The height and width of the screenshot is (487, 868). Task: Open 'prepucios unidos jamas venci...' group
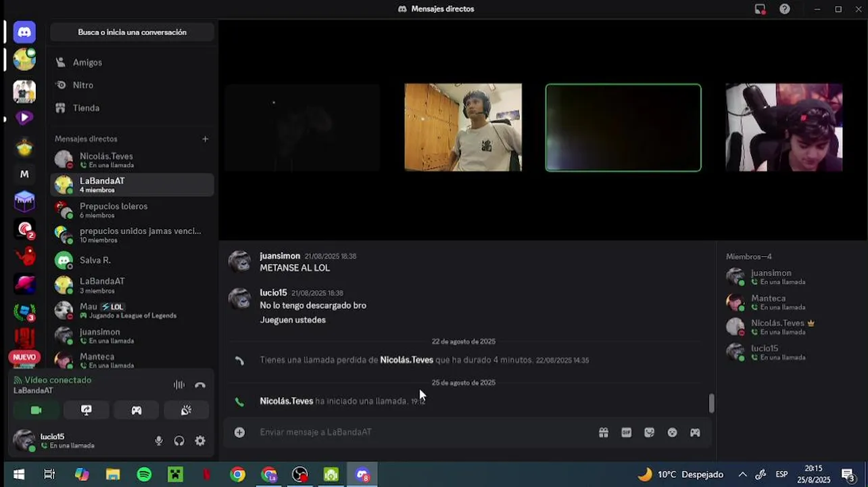click(132, 235)
